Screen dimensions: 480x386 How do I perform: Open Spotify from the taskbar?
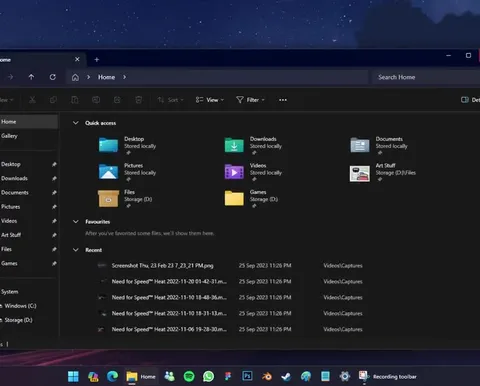pos(189,377)
